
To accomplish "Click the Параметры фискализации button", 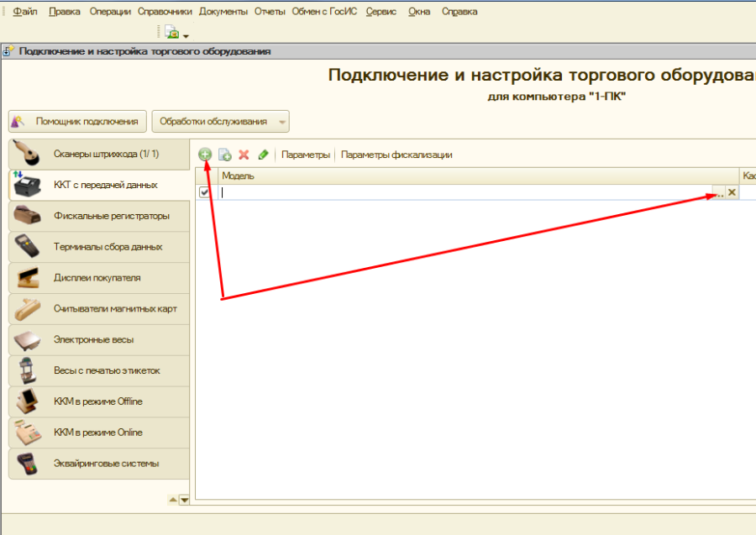I will click(396, 155).
